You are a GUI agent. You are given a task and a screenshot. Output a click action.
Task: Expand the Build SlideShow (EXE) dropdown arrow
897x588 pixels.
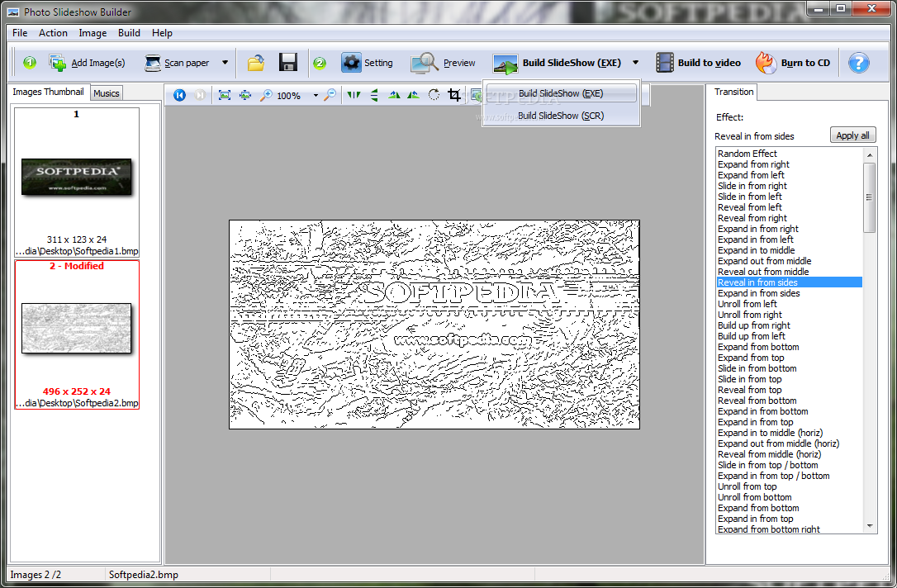[x=635, y=62]
